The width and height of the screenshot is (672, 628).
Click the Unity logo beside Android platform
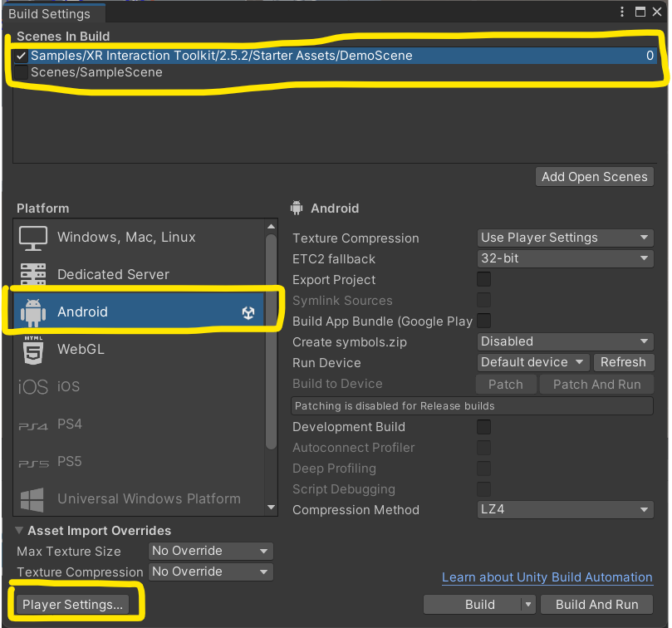(x=248, y=312)
